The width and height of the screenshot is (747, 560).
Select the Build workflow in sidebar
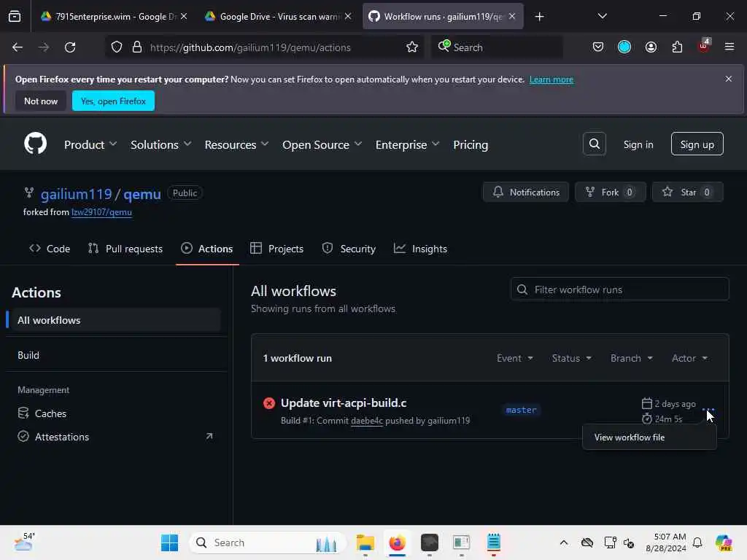(113, 355)
